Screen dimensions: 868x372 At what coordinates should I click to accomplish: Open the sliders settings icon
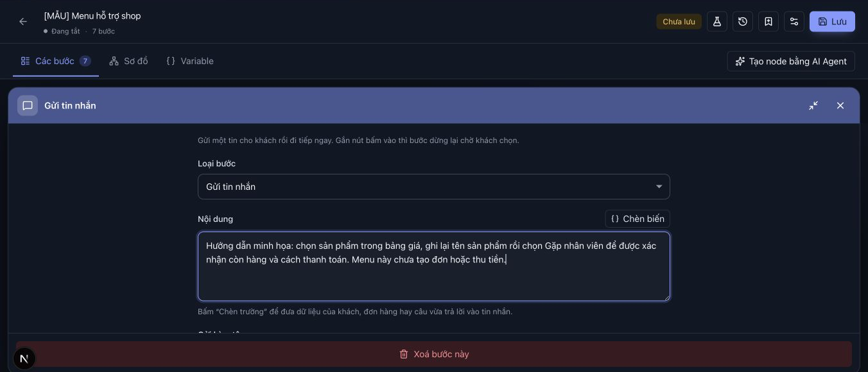click(794, 22)
